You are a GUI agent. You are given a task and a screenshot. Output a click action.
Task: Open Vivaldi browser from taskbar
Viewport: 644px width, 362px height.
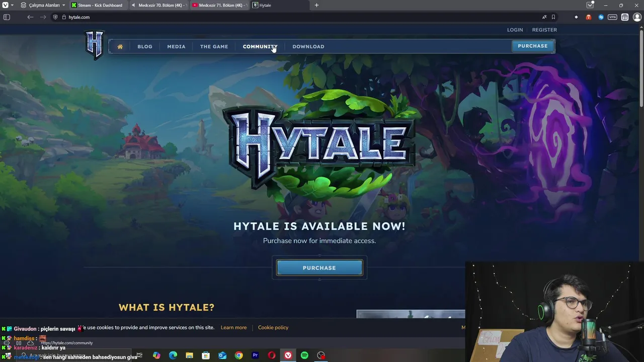288,355
